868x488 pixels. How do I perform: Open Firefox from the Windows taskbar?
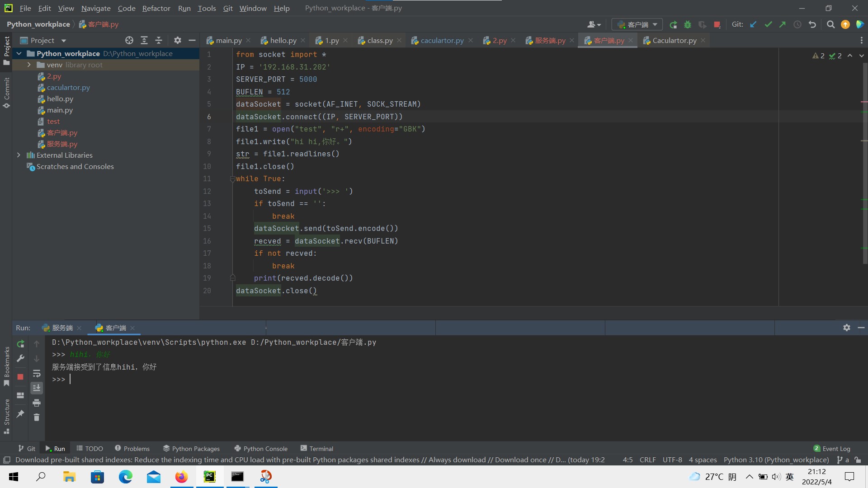[x=181, y=477]
